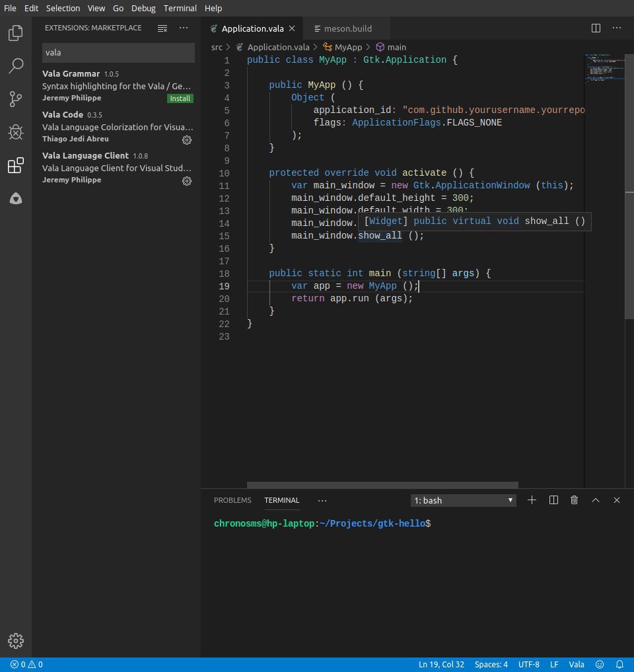Image resolution: width=634 pixels, height=672 pixels.
Task: Open notifications bell in status bar
Action: click(619, 664)
